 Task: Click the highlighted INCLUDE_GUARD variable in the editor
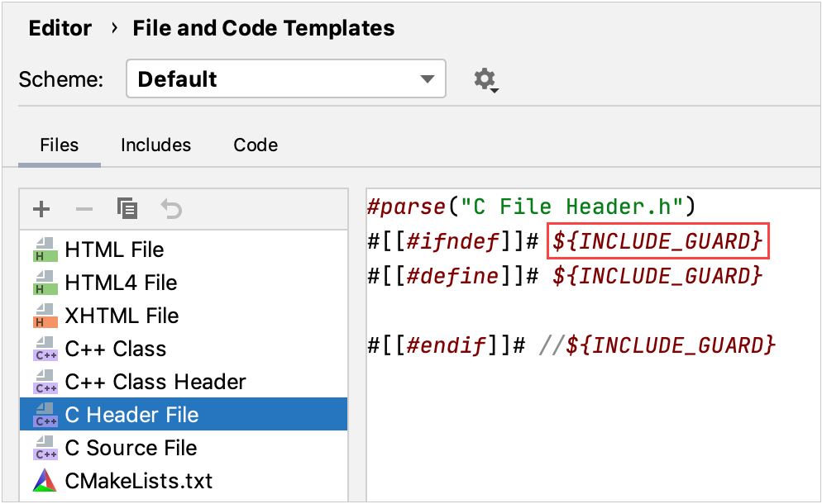click(657, 240)
